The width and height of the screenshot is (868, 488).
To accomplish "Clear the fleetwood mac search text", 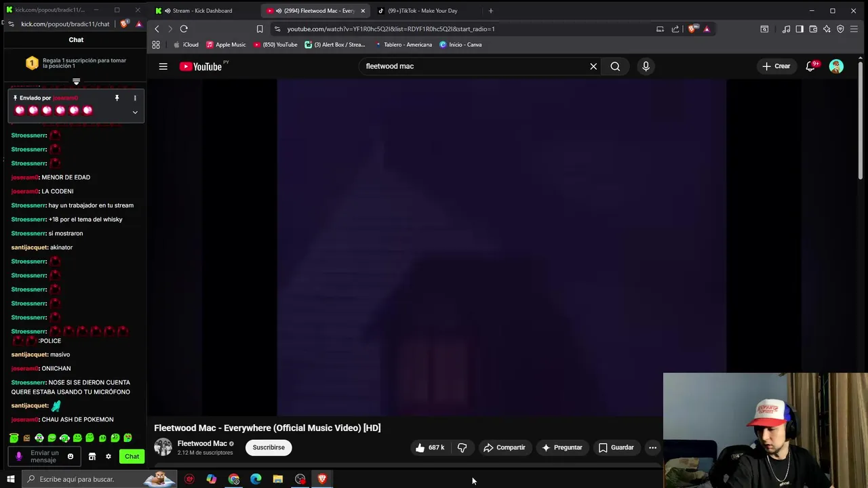I will click(x=593, y=66).
